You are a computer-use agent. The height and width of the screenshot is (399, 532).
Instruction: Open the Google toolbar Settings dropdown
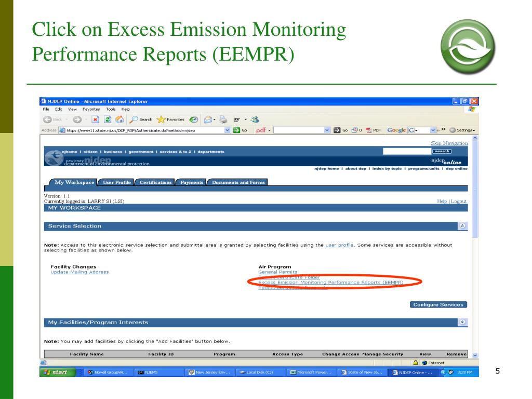[462, 130]
